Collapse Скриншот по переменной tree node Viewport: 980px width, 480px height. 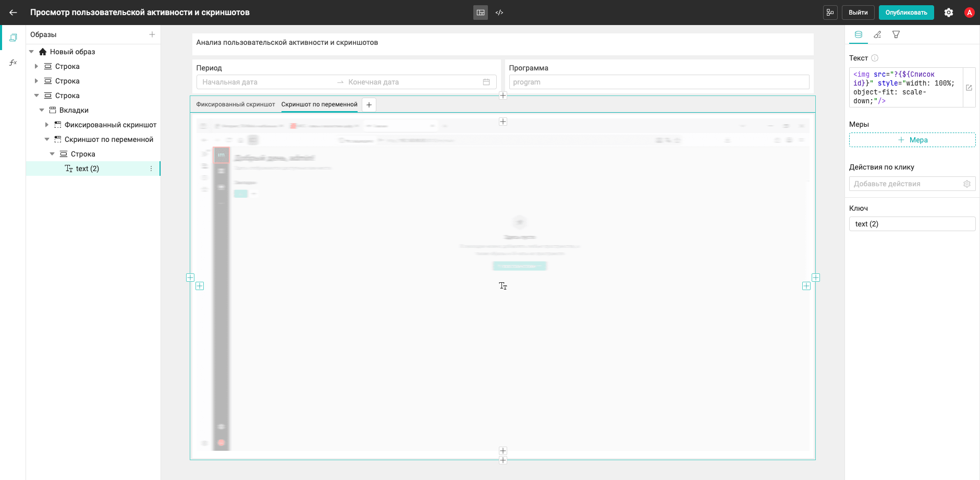click(47, 139)
